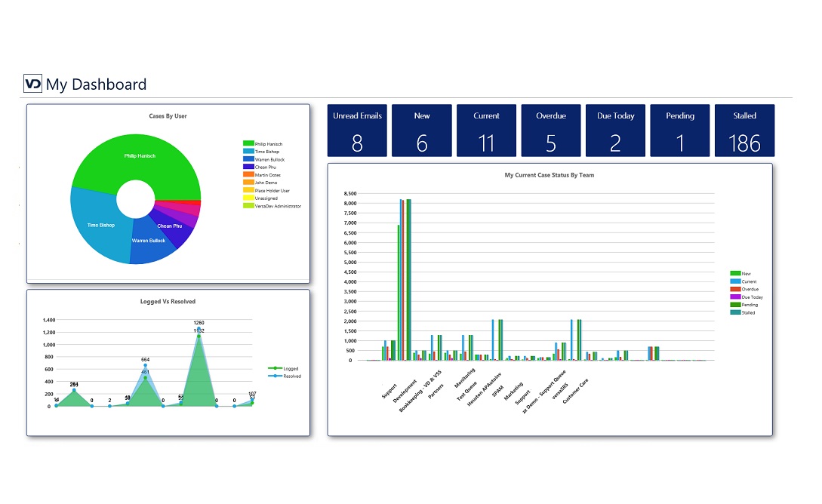Image resolution: width=822 pixels, height=504 pixels.
Task: View the Stalled cases tile
Action: pyautogui.click(x=744, y=131)
